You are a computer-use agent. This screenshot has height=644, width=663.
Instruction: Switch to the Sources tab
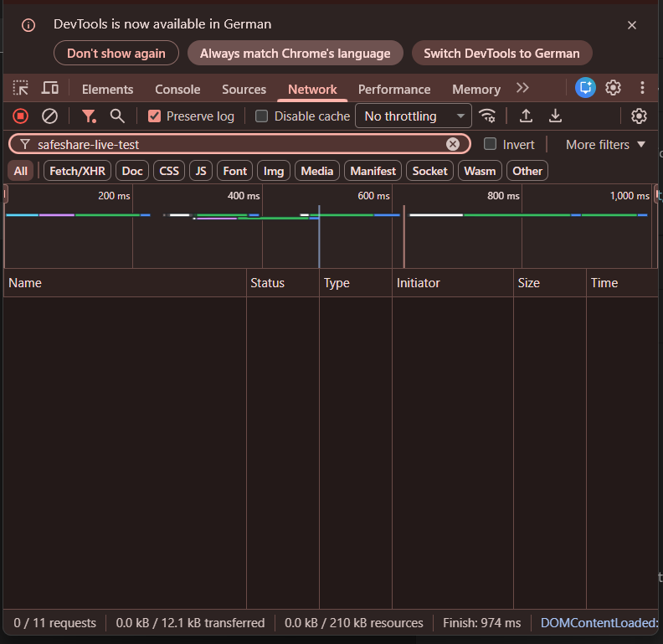pyautogui.click(x=244, y=90)
